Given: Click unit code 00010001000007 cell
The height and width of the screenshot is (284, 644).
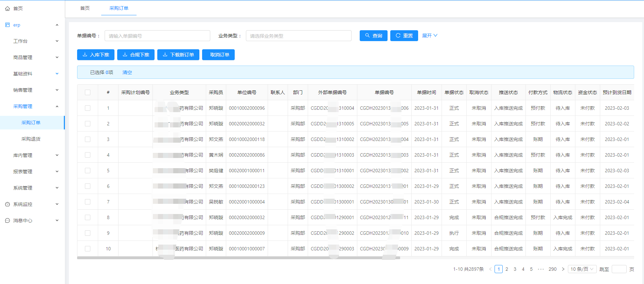Looking at the screenshot, I should (x=247, y=249).
